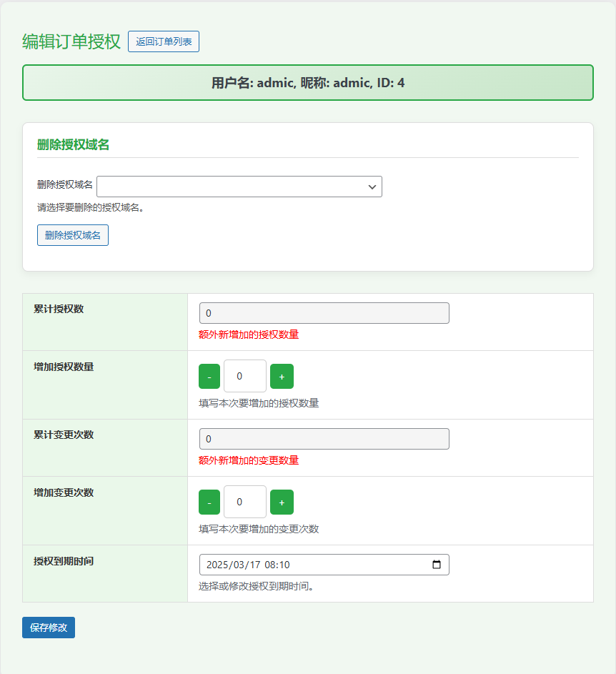
Task: Click the user info banner for admic
Action: 308,82
